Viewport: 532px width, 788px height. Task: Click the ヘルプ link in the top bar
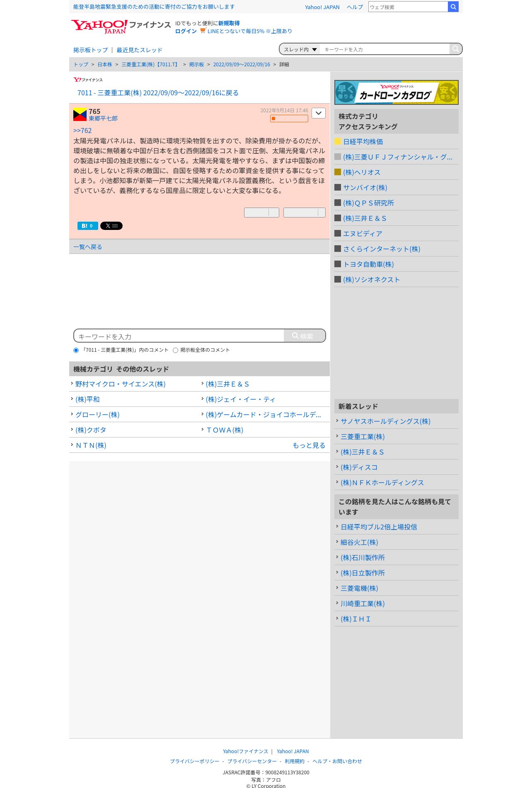[355, 7]
